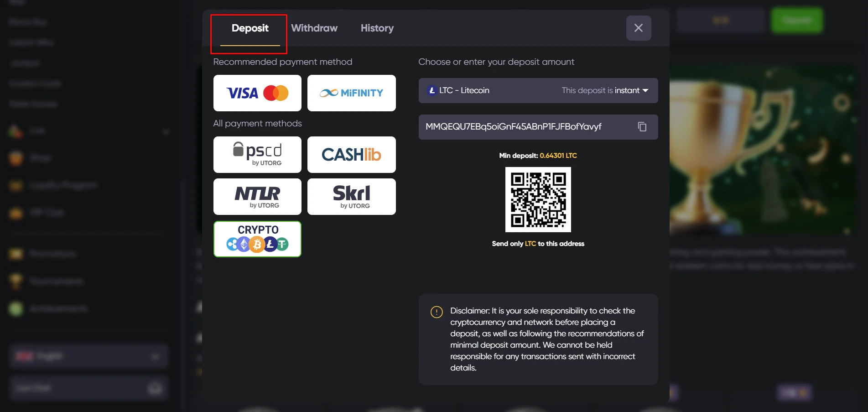Select the CRYPTO payment method
Screen dimensions: 868x412
(x=257, y=239)
